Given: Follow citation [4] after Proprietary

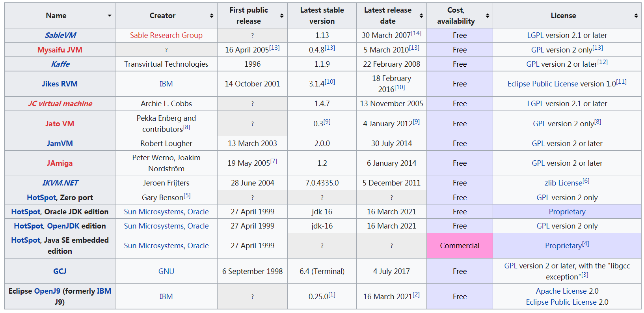Looking at the screenshot, I should tap(586, 244).
